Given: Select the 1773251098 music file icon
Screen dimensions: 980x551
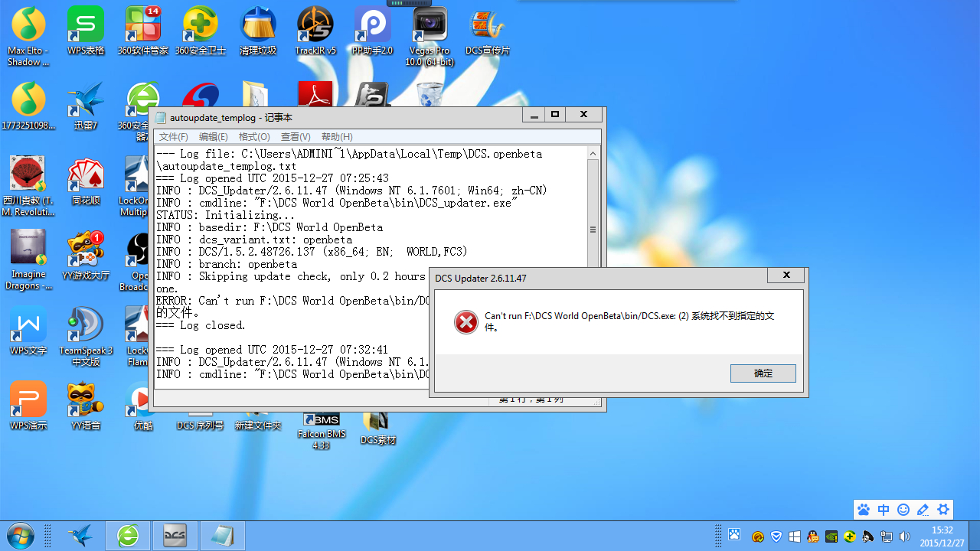Looking at the screenshot, I should click(28, 106).
